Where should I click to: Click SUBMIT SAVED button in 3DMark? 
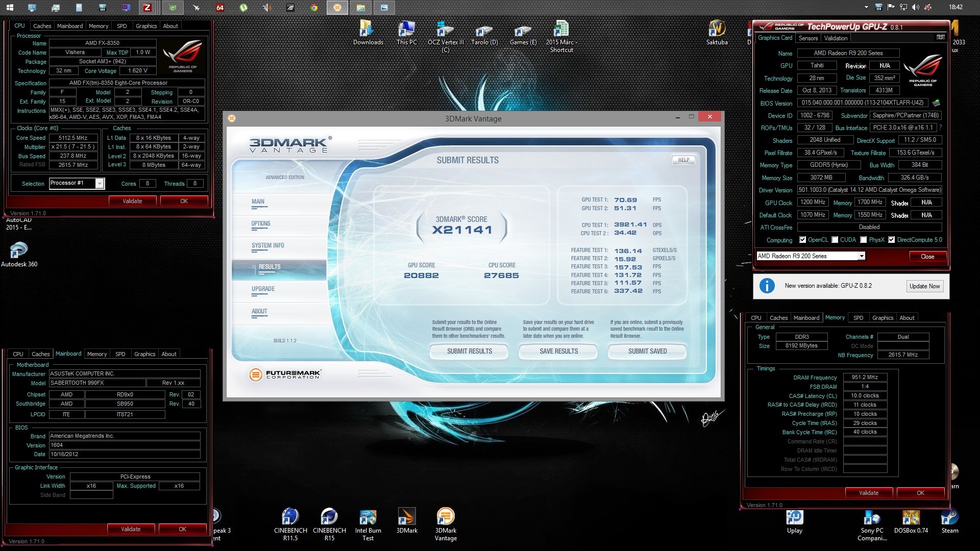tap(647, 352)
